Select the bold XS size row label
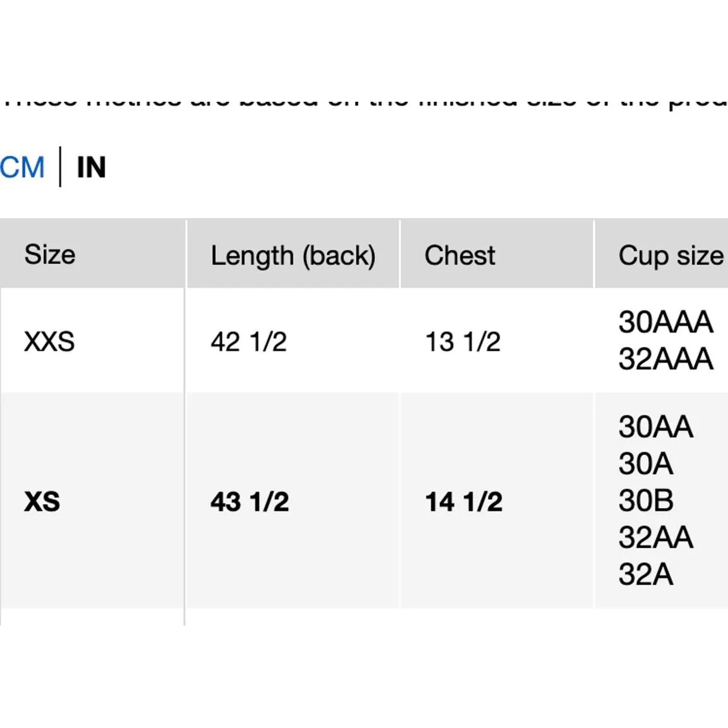The width and height of the screenshot is (728, 728). click(x=42, y=502)
